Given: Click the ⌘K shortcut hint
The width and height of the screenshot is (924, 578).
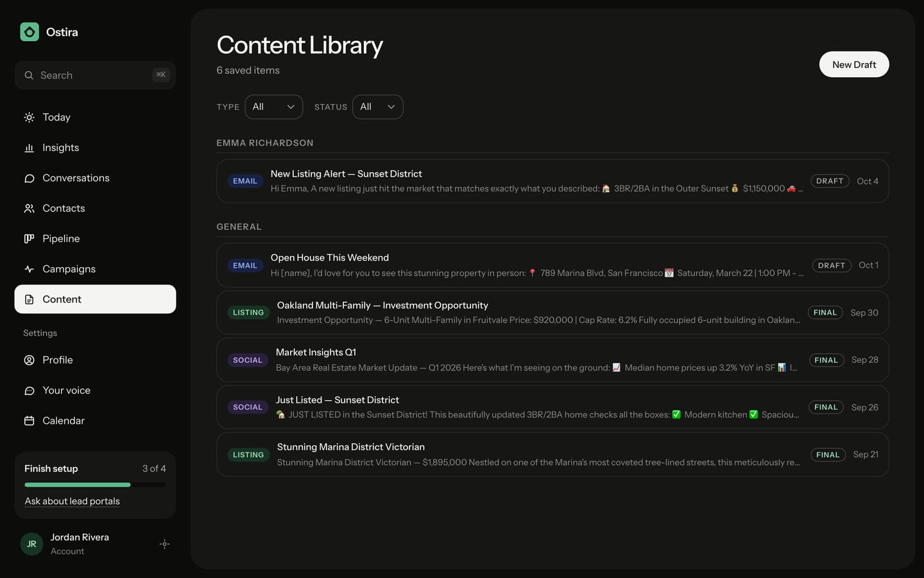Looking at the screenshot, I should coord(161,75).
